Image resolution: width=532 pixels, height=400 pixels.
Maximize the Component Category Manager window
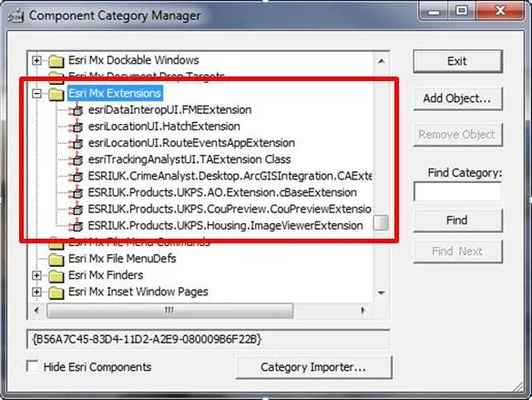pyautogui.click(x=462, y=11)
